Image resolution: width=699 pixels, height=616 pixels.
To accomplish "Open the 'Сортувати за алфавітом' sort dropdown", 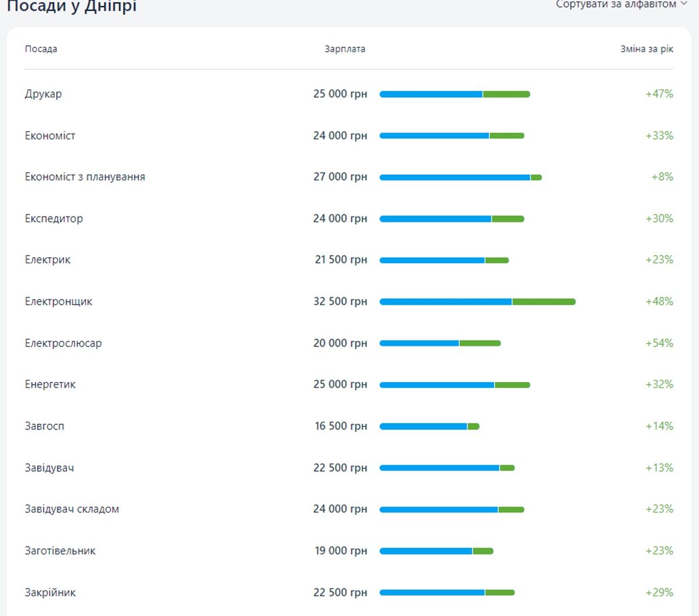I will pyautogui.click(x=621, y=5).
